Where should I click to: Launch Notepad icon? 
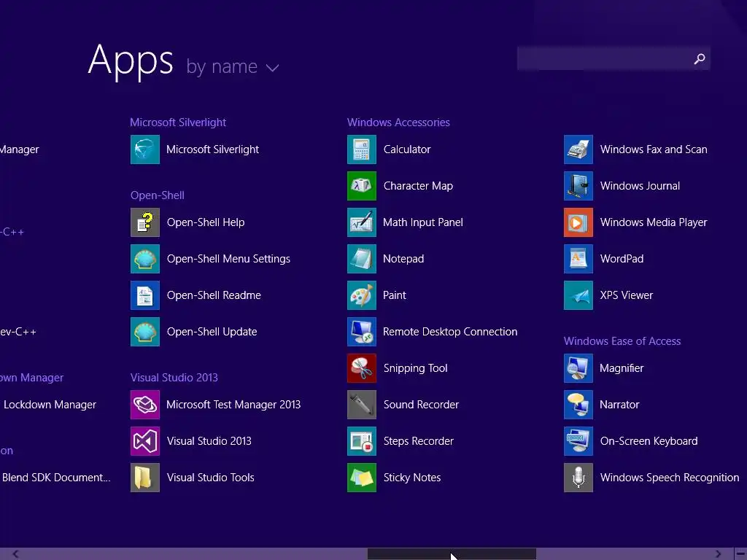pyautogui.click(x=362, y=259)
